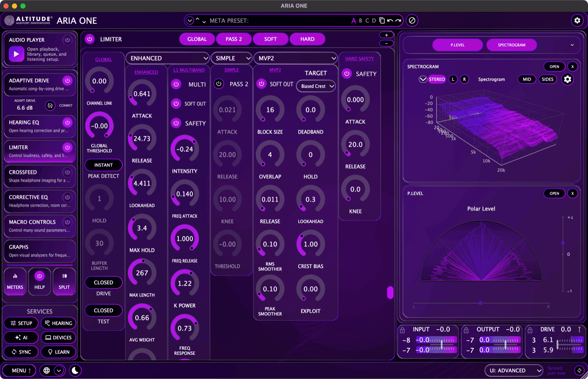Enable the Corrective EQ power button
This screenshot has height=379, width=588.
[67, 197]
